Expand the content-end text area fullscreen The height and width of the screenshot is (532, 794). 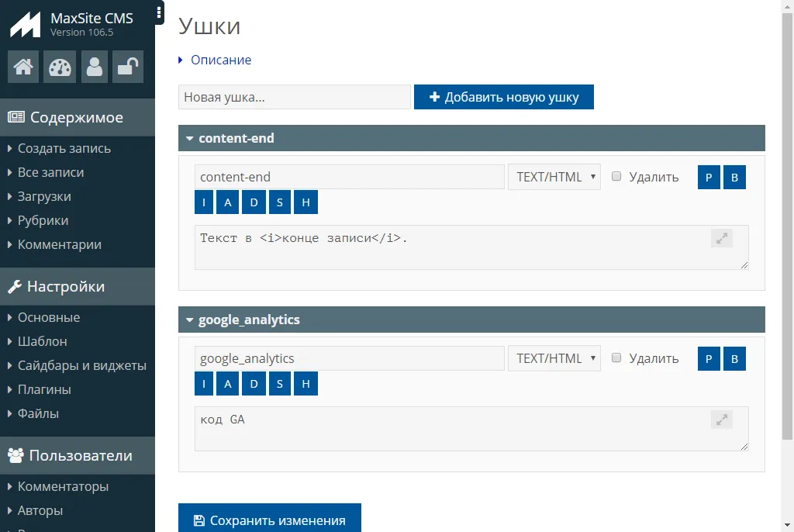coord(721,239)
